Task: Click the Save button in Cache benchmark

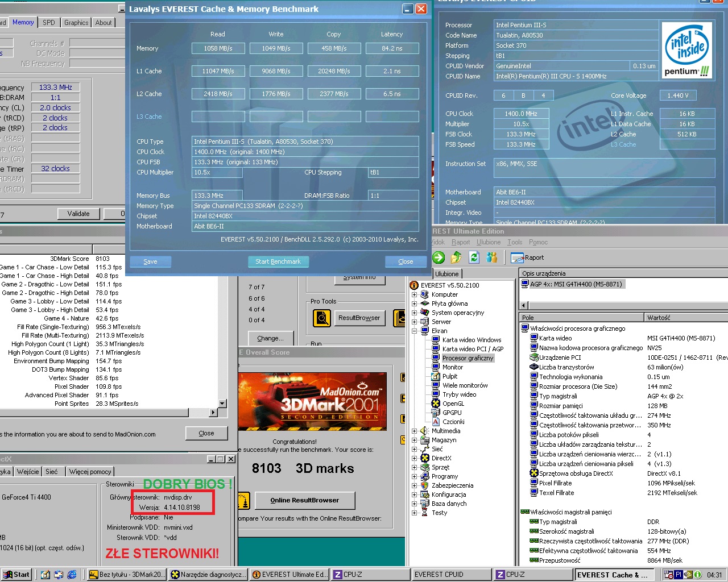Action: pyautogui.click(x=150, y=261)
